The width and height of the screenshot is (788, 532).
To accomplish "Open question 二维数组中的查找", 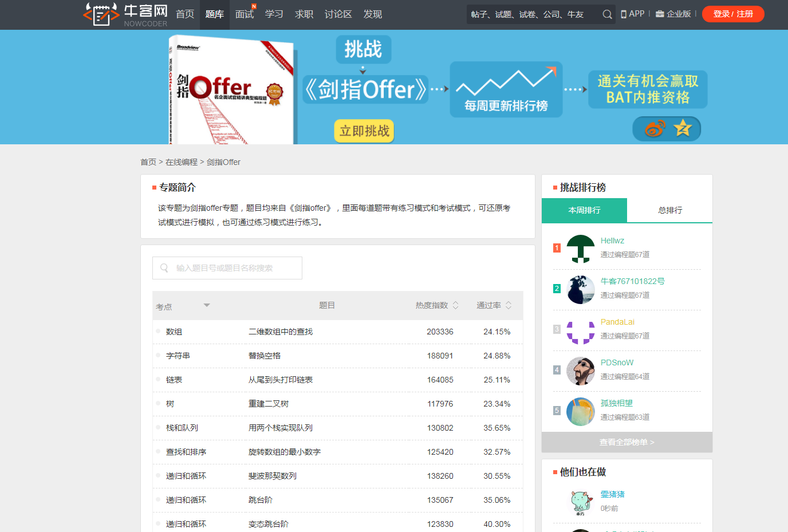I will 281,332.
